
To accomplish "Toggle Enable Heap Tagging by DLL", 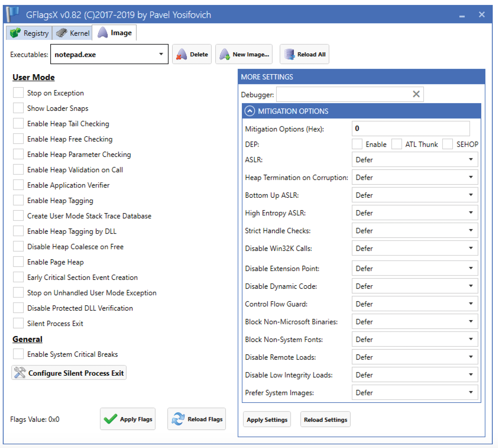I will coord(18,231).
